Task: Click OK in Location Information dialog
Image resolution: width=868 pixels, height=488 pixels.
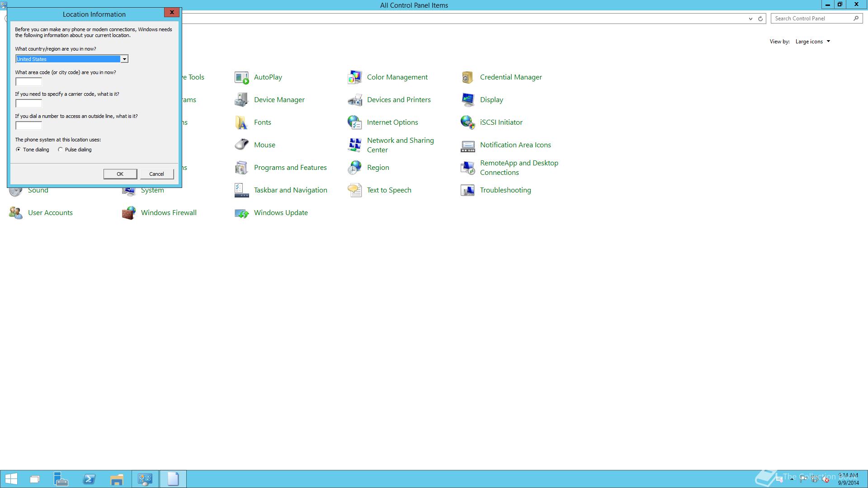Action: point(120,174)
